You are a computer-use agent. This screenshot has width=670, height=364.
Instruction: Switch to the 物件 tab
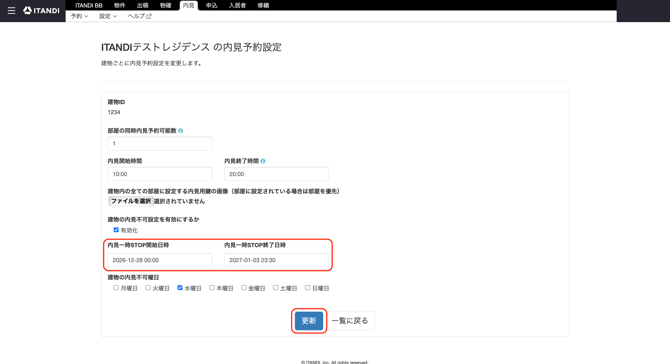pyautogui.click(x=120, y=6)
